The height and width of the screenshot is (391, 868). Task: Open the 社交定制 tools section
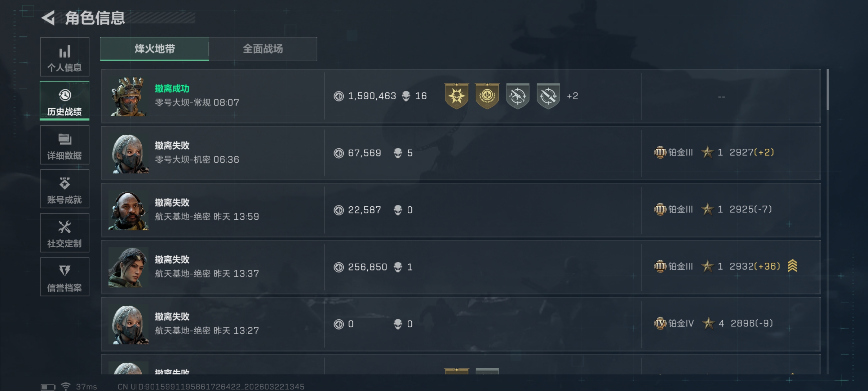pyautogui.click(x=64, y=233)
